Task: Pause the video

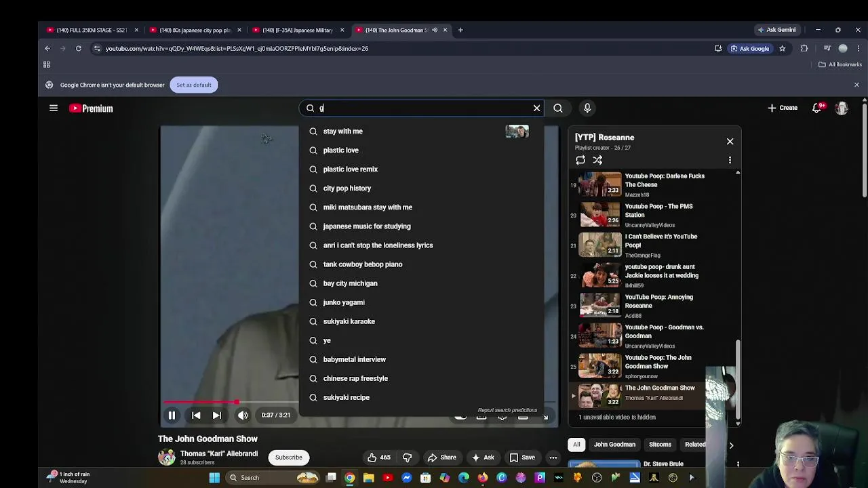Action: point(172,415)
